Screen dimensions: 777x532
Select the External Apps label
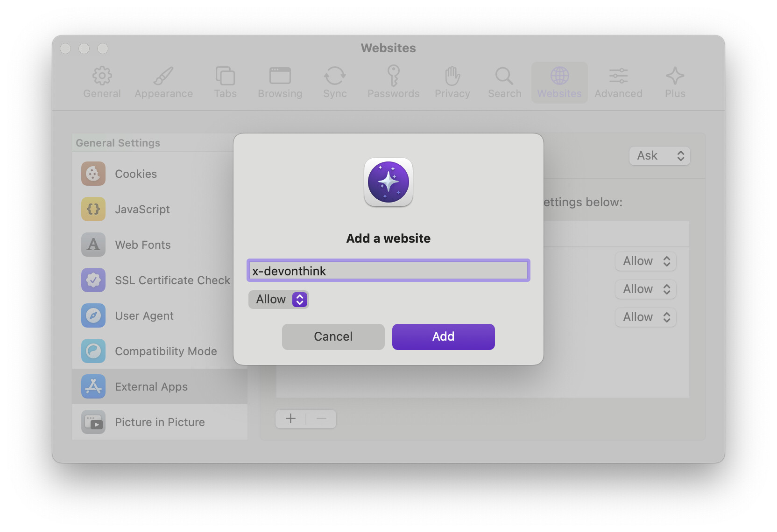pos(151,386)
